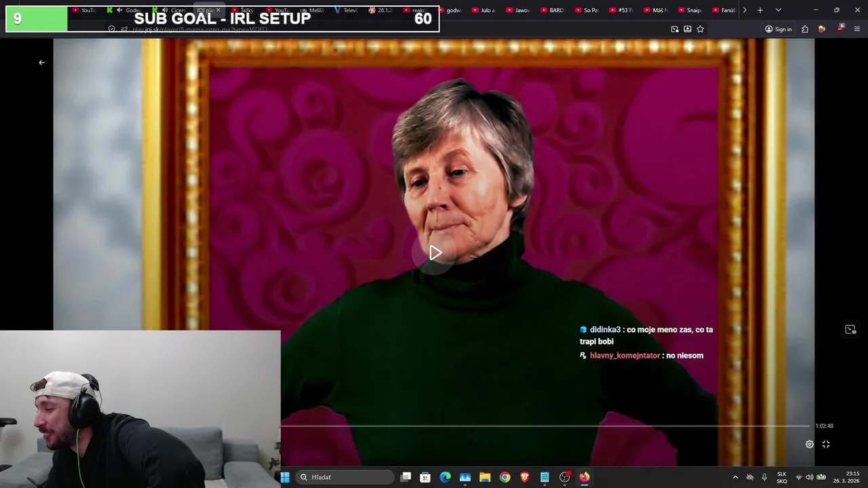Select the Firefox taskbar icon
Screen dimensions: 868x488
click(x=584, y=477)
